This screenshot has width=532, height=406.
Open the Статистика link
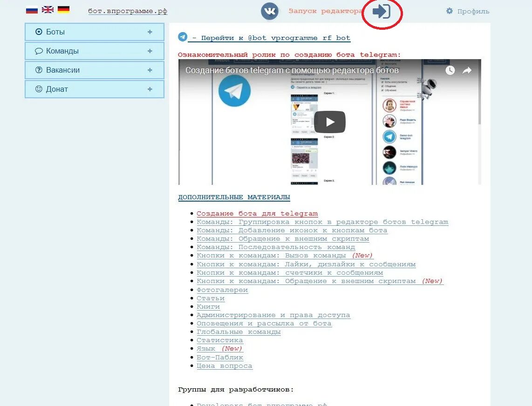pos(220,340)
